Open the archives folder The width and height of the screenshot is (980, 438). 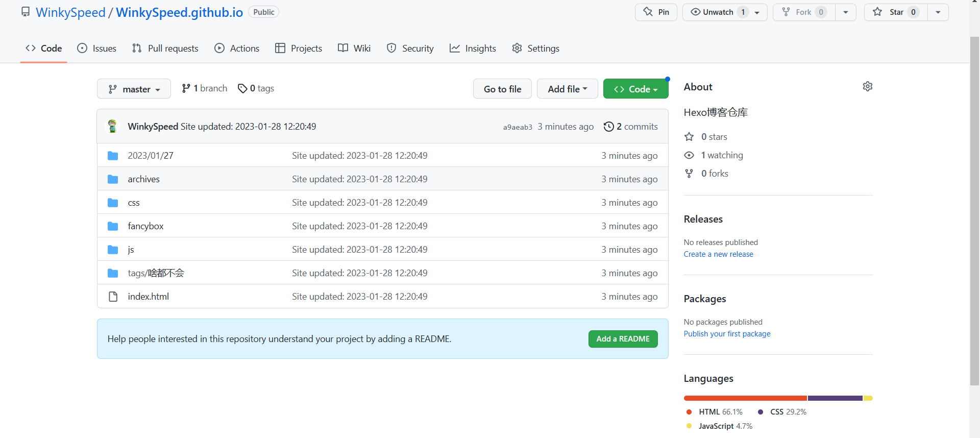tap(143, 179)
